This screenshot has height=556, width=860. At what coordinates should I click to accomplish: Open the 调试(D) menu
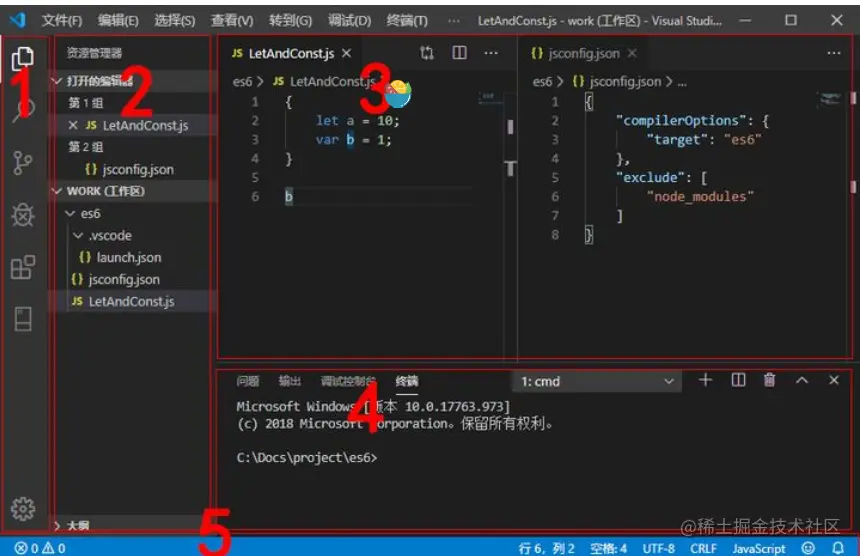[349, 21]
